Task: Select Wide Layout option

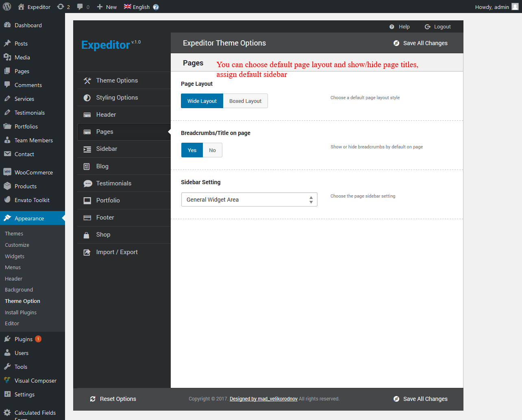Action: [x=202, y=101]
